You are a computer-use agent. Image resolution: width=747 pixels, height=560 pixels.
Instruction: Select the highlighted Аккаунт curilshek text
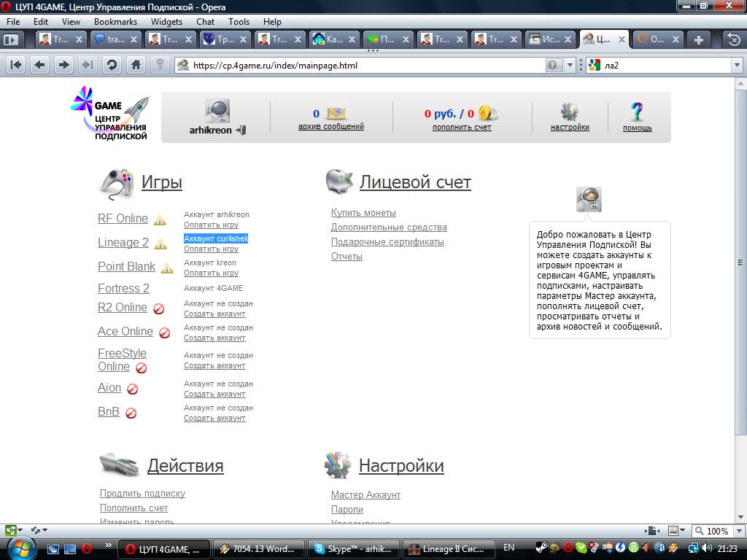click(216, 238)
